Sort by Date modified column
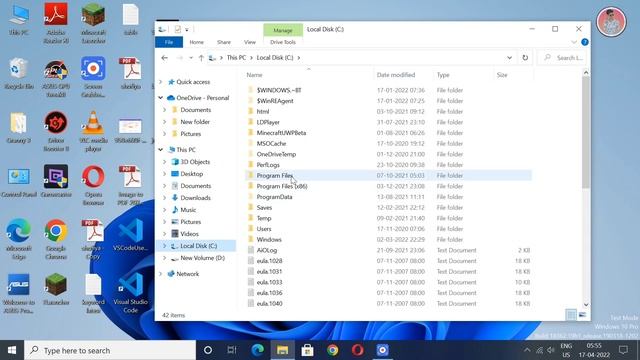640x360 pixels. [x=403, y=75]
